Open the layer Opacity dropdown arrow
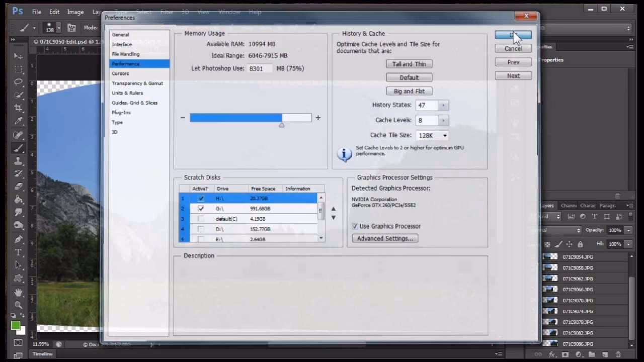This screenshot has height=362, width=644. click(x=628, y=230)
